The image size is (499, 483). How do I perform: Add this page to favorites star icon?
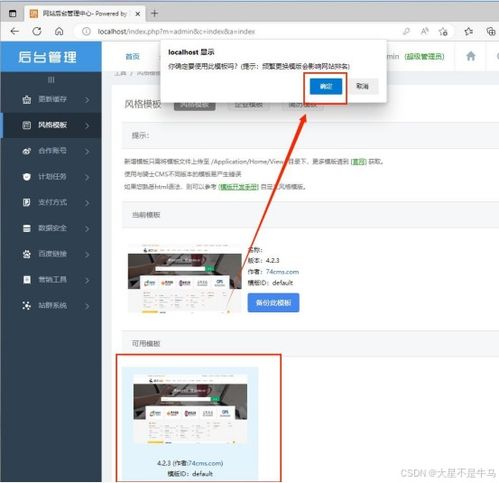(443, 32)
